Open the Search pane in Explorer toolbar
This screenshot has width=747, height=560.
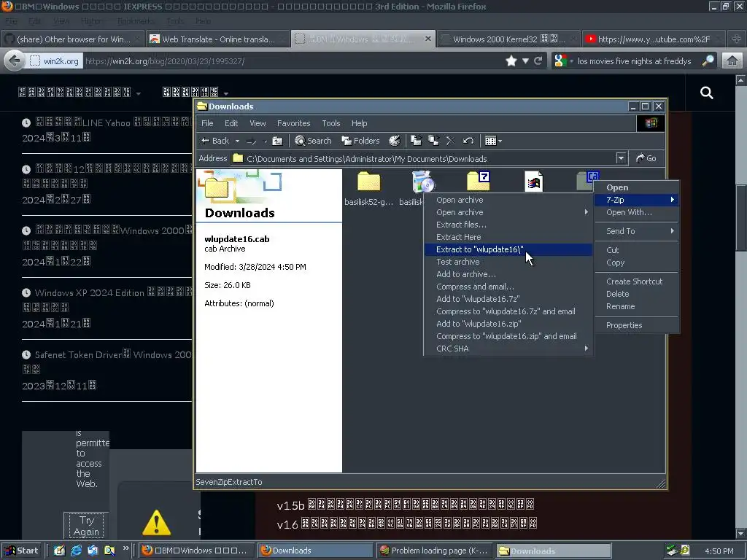click(x=313, y=141)
